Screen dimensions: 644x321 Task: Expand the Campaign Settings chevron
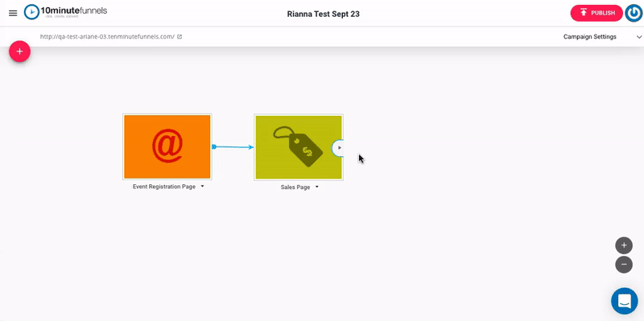tap(639, 37)
